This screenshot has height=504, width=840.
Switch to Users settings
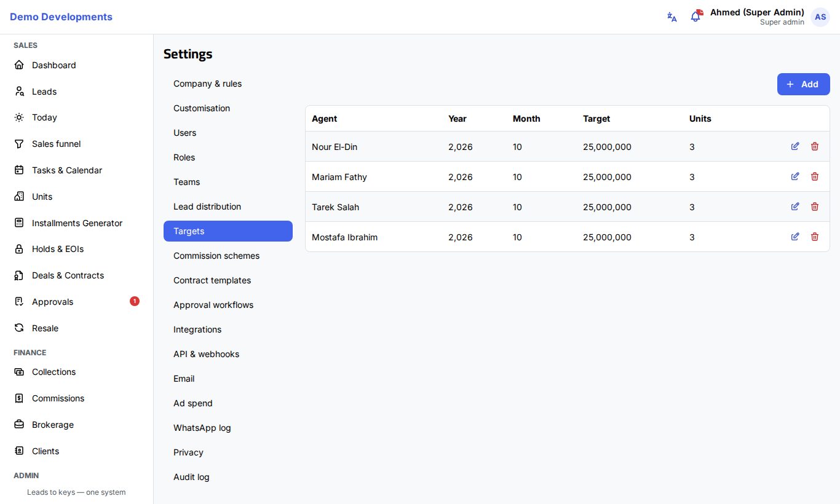pyautogui.click(x=228, y=133)
